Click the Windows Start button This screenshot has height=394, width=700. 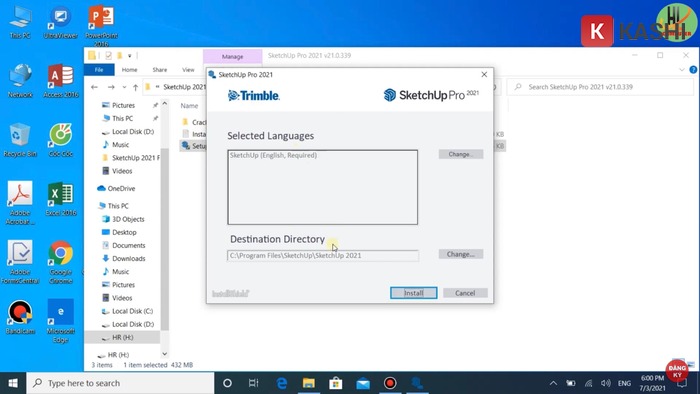(13, 383)
